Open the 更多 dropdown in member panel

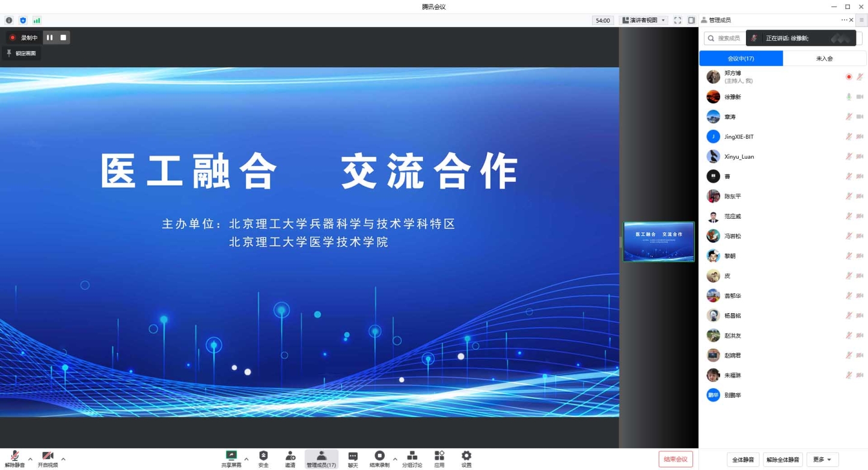(822, 460)
